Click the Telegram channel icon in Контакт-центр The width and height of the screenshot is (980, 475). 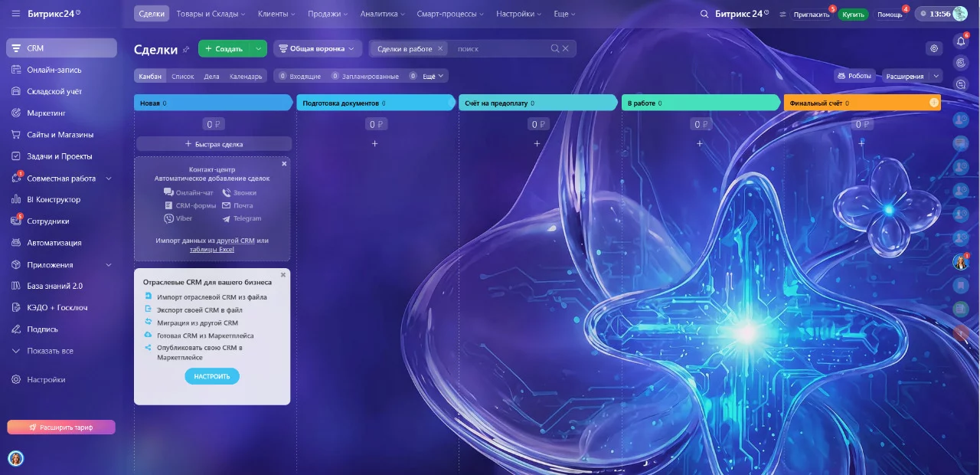point(227,218)
